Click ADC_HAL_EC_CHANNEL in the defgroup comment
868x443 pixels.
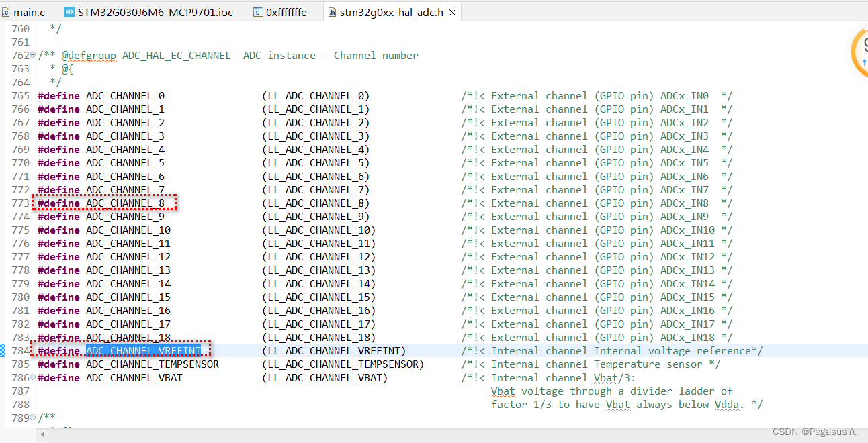point(176,55)
